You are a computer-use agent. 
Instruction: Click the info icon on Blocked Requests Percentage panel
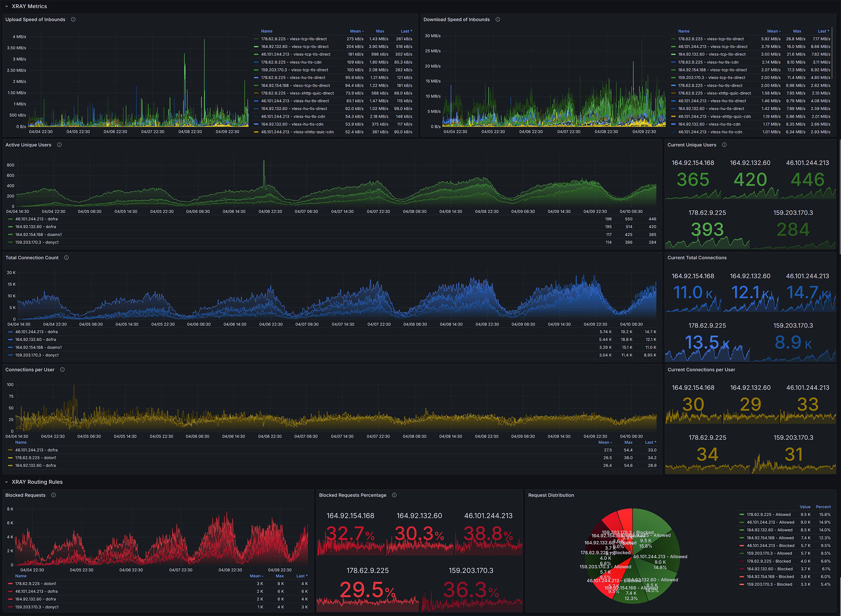click(x=394, y=495)
